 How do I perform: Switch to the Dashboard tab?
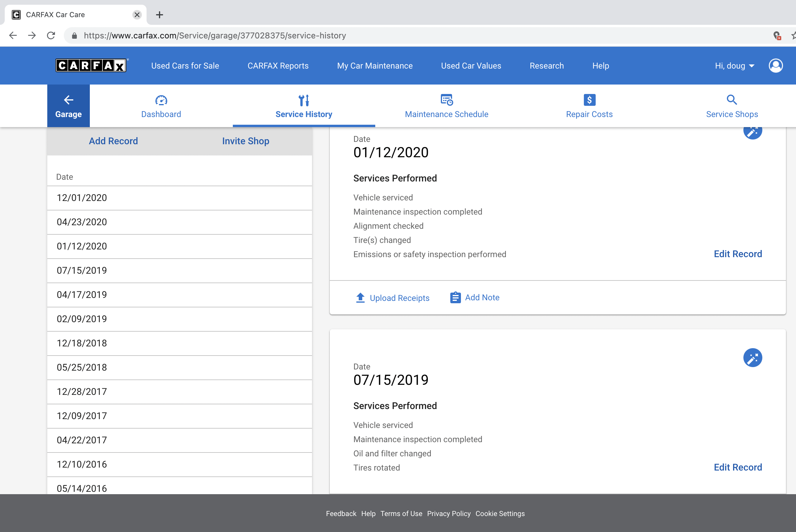tap(161, 106)
